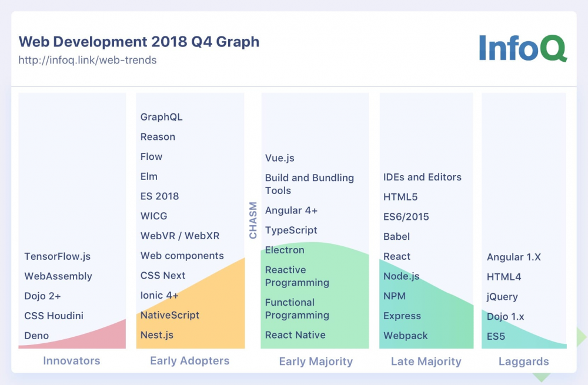Select Node.js under Late Majority
588x385 pixels.
(x=401, y=276)
